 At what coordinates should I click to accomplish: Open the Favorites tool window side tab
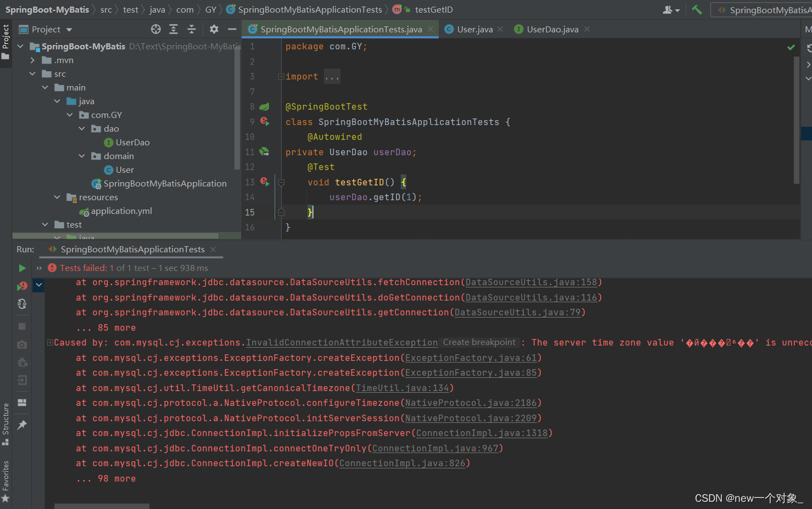click(5, 481)
